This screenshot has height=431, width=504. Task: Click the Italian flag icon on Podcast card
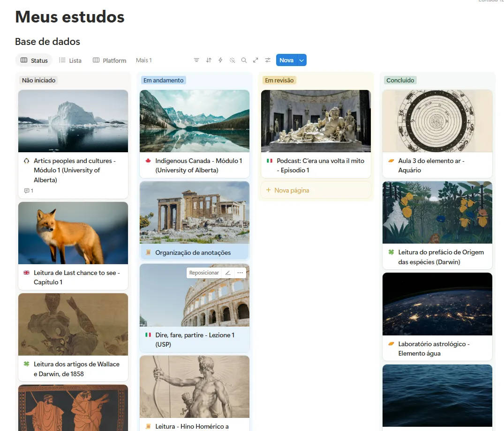pyautogui.click(x=270, y=161)
